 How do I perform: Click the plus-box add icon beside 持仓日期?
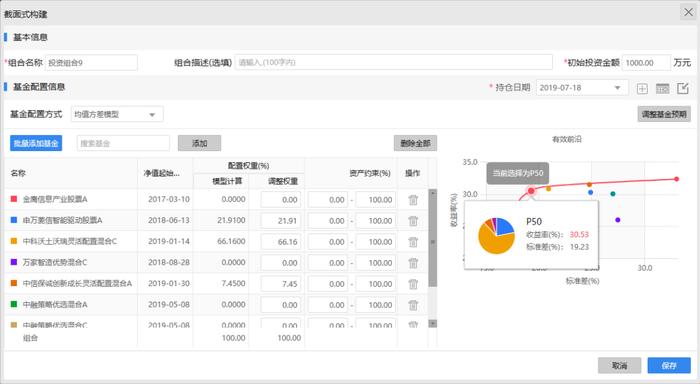(642, 88)
